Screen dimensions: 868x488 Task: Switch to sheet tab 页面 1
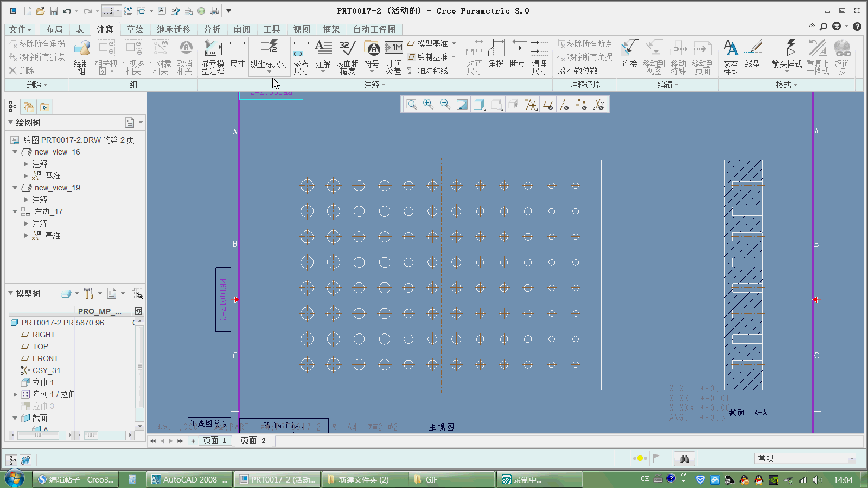tap(215, 441)
